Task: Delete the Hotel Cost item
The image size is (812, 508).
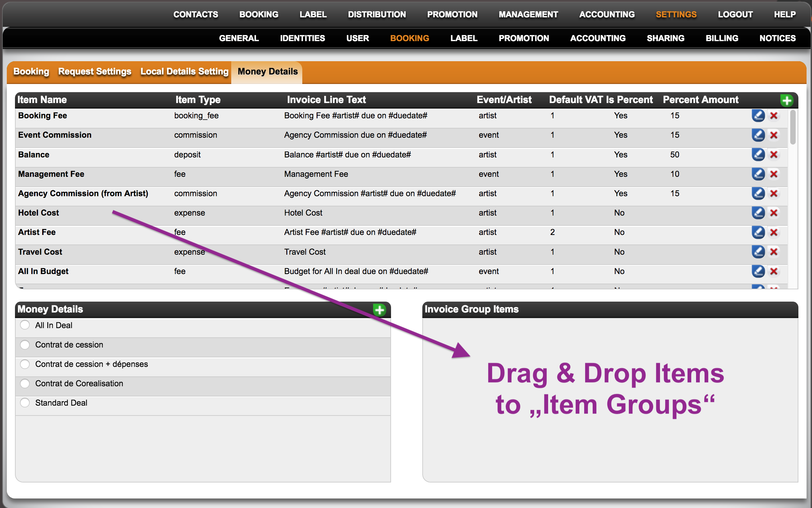Action: (774, 213)
